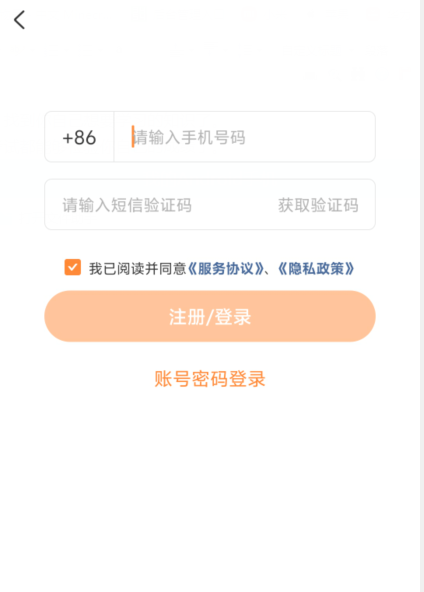Viewport: 424px width, 592px height.
Task: Request a code via 获取验证码
Action: pos(318,205)
